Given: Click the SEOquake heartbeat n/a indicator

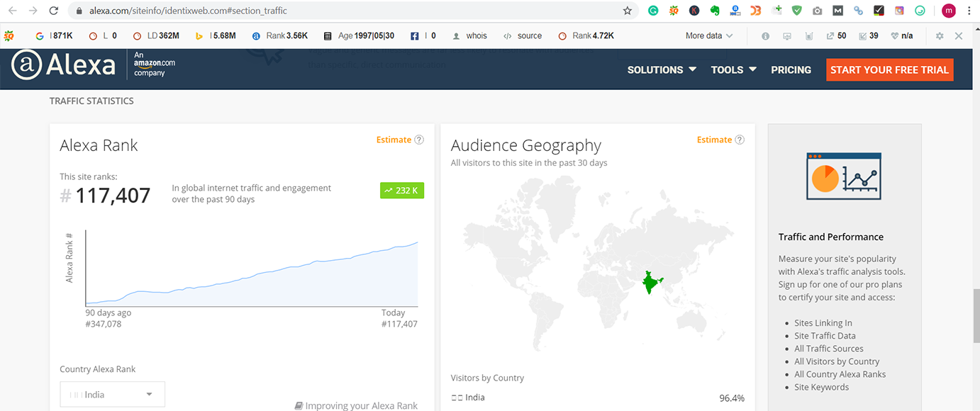Looking at the screenshot, I should 901,36.
